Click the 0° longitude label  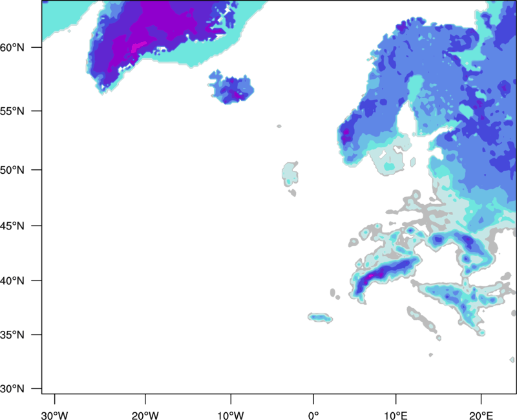pos(313,415)
